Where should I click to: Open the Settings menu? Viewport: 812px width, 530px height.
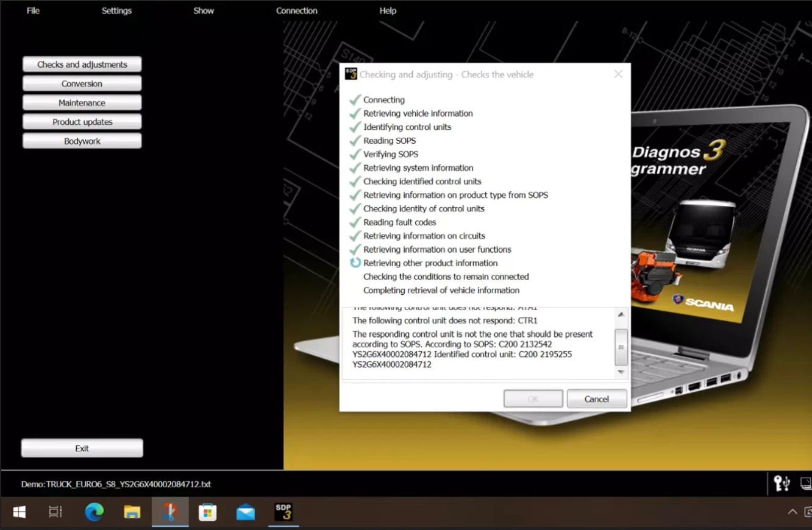(x=116, y=10)
